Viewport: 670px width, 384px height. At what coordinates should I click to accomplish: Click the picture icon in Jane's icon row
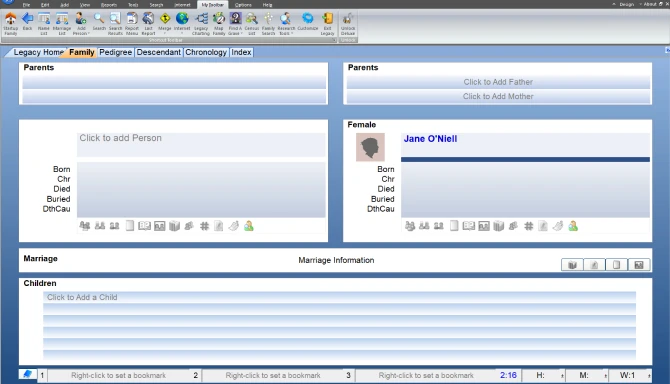click(x=484, y=226)
